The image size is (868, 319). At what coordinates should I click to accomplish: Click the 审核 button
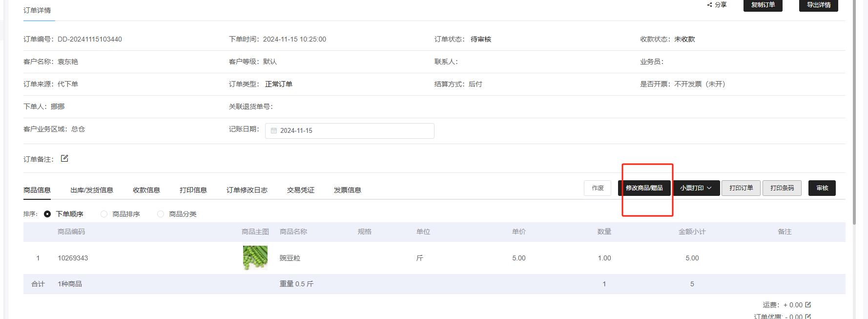(x=822, y=188)
